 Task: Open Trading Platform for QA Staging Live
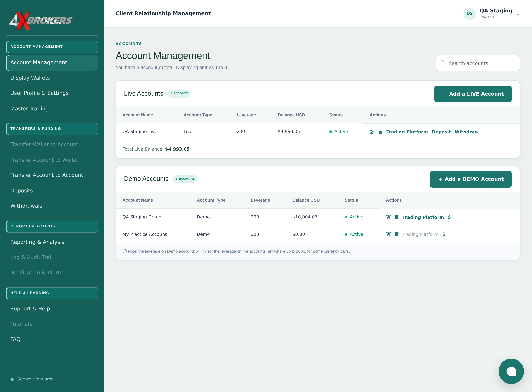(x=407, y=132)
